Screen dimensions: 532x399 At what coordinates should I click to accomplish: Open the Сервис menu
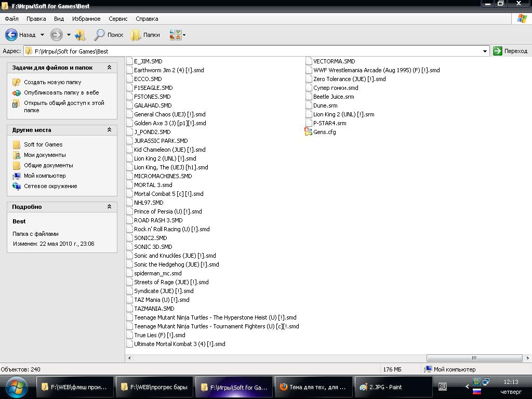pos(118,19)
